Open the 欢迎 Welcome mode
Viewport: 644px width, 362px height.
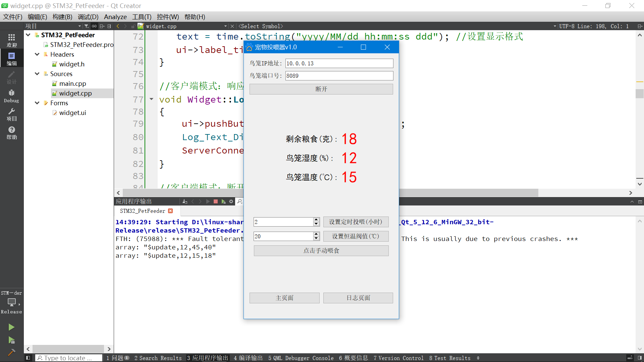[11, 41]
